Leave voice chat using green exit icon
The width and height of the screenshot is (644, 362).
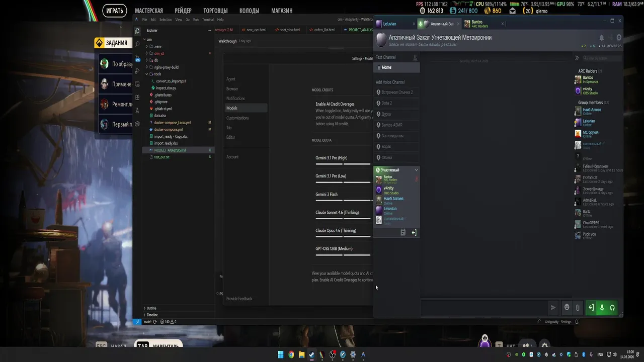pyautogui.click(x=591, y=307)
